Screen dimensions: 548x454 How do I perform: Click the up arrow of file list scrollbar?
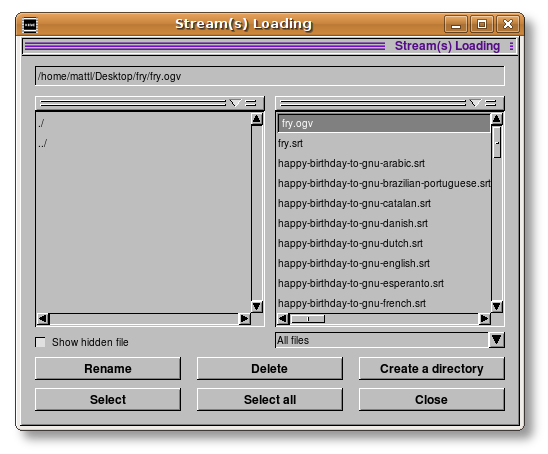click(x=497, y=119)
